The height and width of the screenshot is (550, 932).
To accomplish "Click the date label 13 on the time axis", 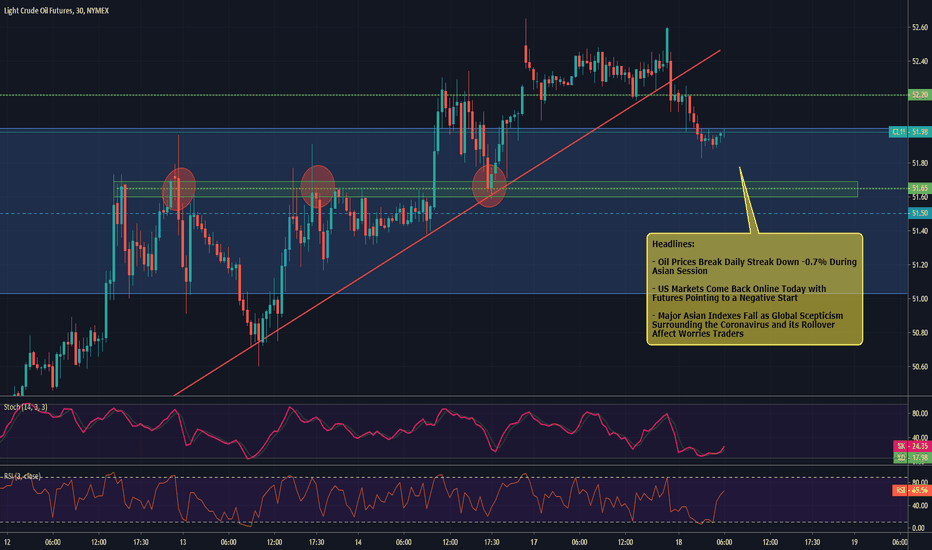I will (182, 542).
